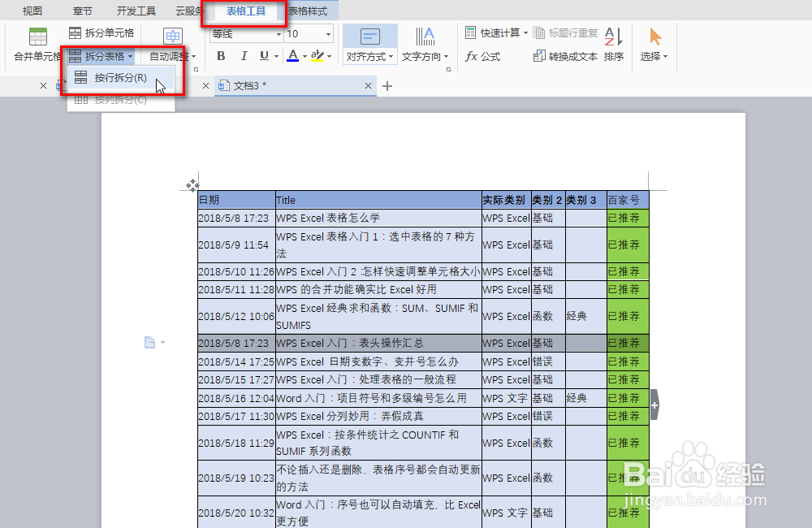Click the Formula (fx 公式) button
The image size is (812, 528).
pyautogui.click(x=482, y=57)
